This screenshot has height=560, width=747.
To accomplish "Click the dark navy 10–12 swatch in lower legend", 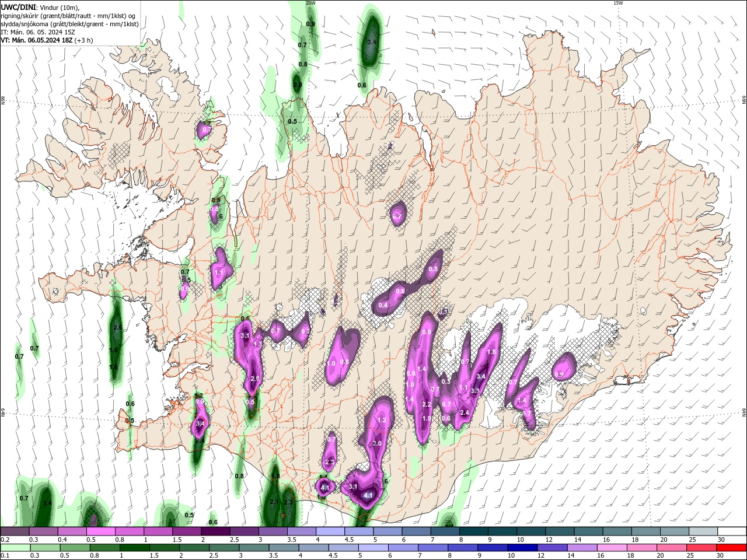I will pyautogui.click(x=521, y=548).
